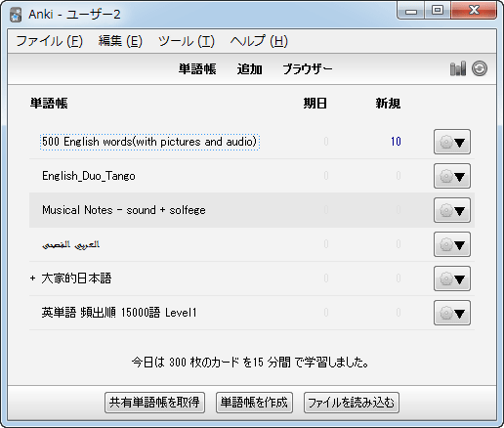Open the ファイル (F) menu
The image size is (504, 428).
pos(50,41)
